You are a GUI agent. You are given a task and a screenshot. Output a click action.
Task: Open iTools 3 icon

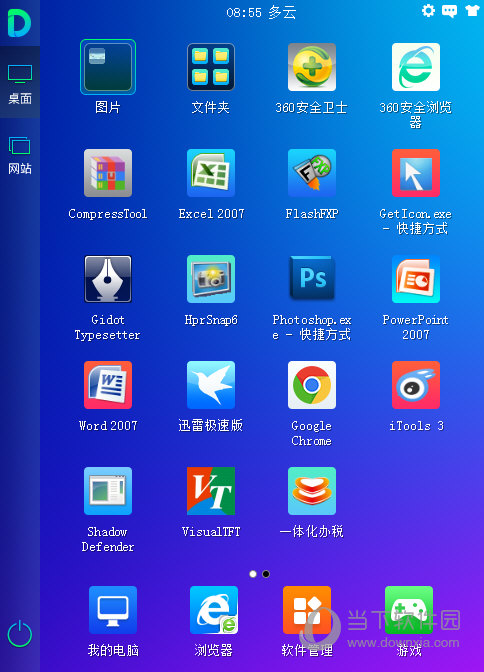click(x=415, y=385)
